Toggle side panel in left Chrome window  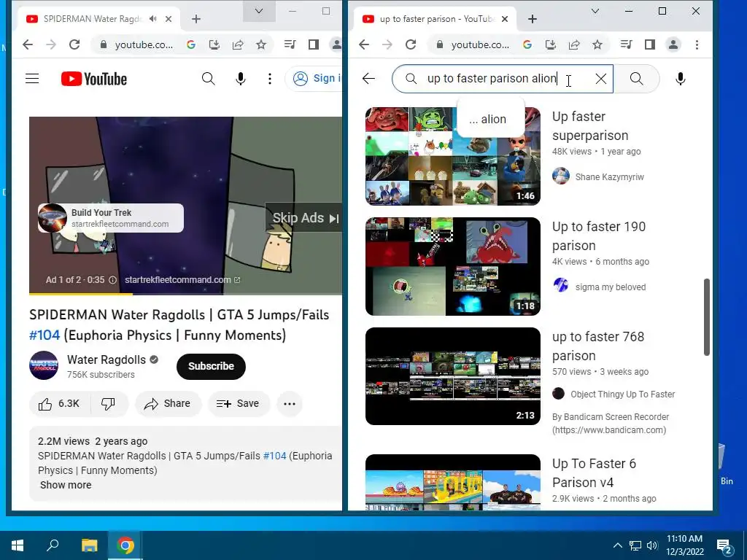tap(314, 44)
